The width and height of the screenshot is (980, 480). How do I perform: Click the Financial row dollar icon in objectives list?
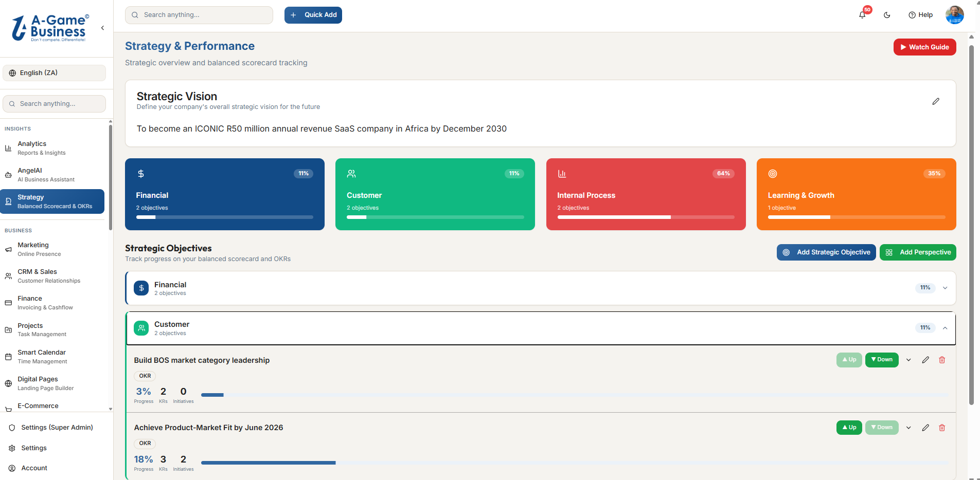[x=141, y=288]
